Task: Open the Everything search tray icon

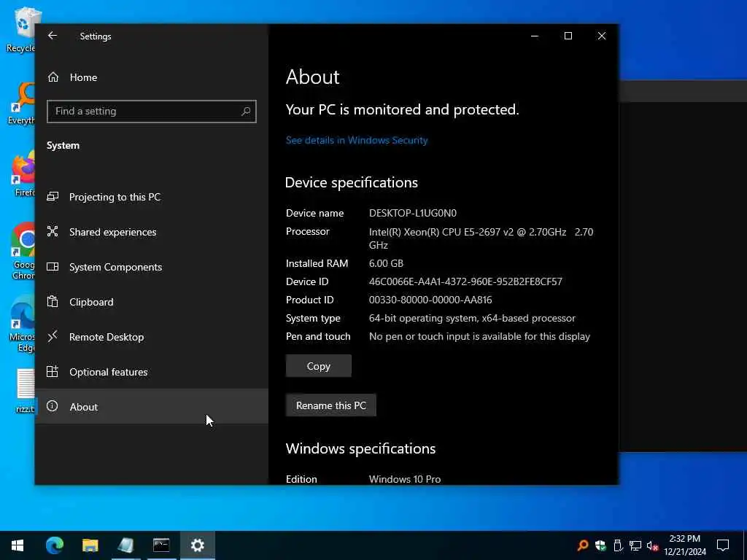Action: [583, 545]
